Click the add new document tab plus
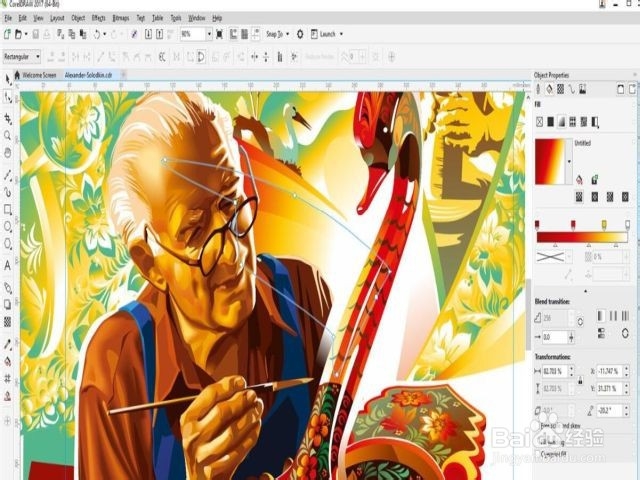 (123, 75)
